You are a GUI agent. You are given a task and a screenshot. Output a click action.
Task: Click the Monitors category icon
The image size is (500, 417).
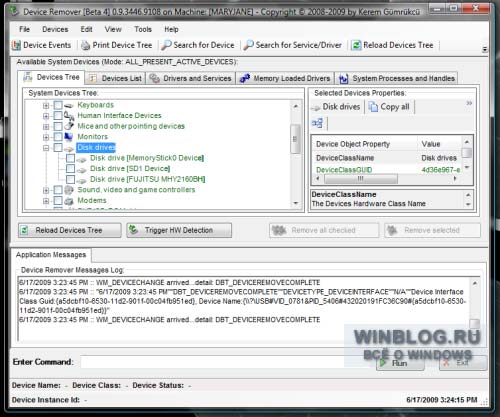pos(69,137)
